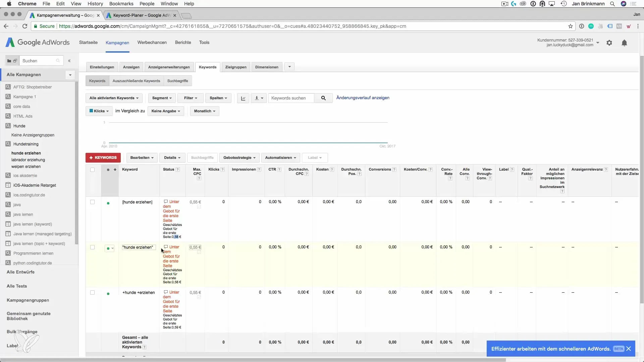
Task: Open the Bearbeiten dropdown
Action: pyautogui.click(x=142, y=158)
